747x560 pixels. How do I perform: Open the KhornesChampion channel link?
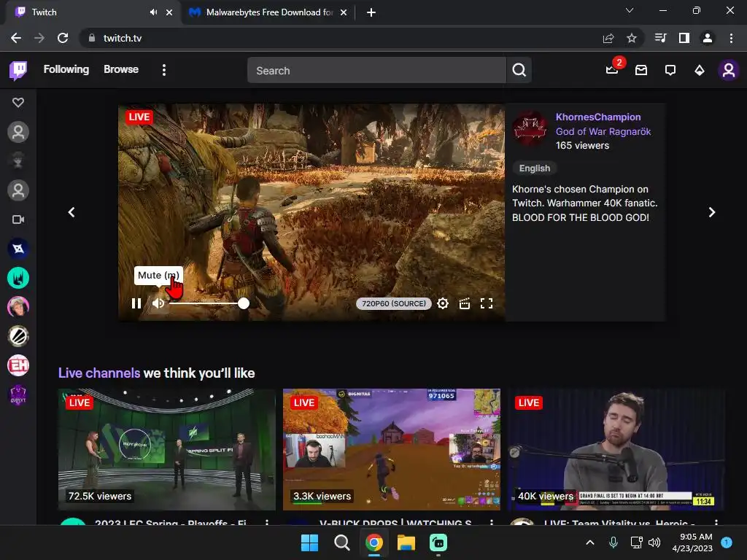tap(598, 117)
